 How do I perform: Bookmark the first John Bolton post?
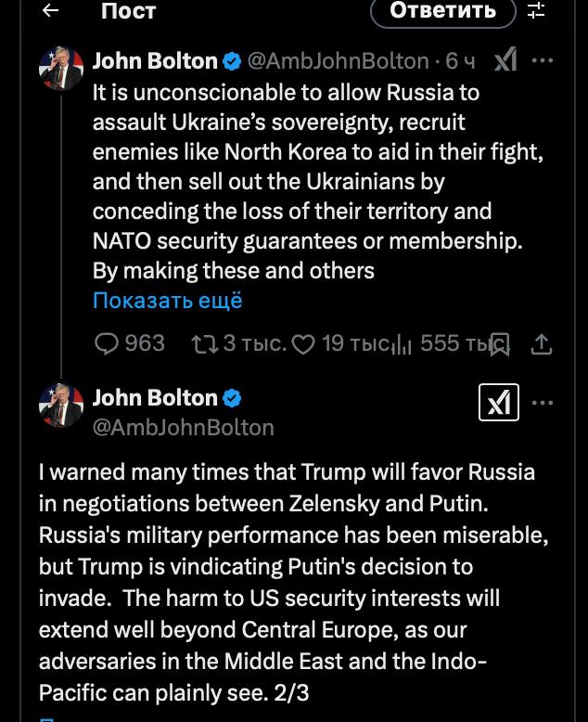coord(500,344)
